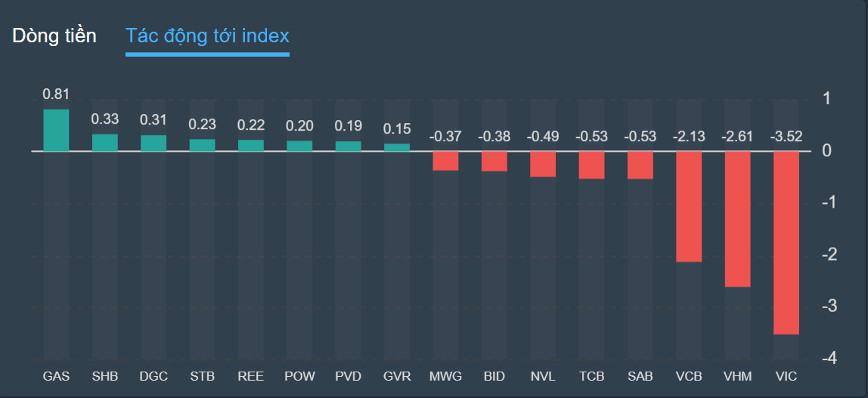Viewport: 868px width, 398px height.
Task: Select the red BID bar
Action: (x=494, y=161)
